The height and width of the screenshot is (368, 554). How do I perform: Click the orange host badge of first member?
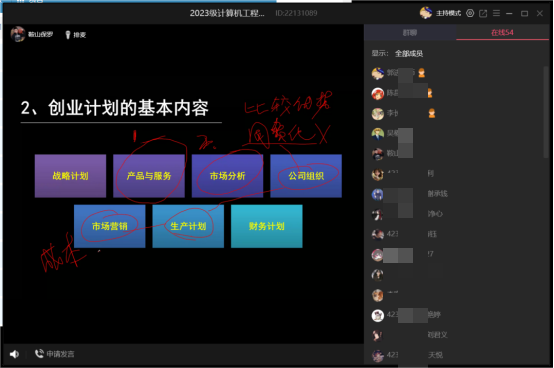tap(421, 73)
